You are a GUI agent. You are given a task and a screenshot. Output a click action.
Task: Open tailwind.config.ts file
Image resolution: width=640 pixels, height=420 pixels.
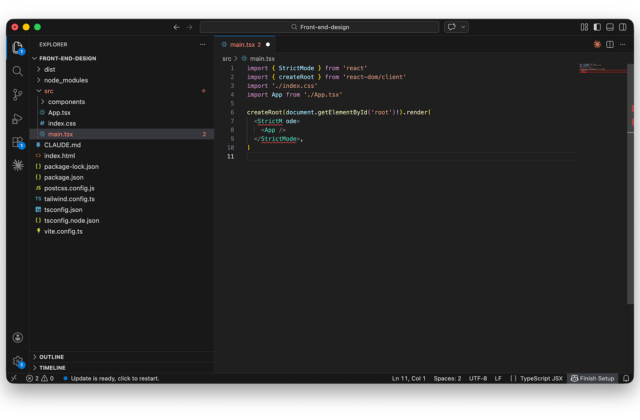click(122, 199)
